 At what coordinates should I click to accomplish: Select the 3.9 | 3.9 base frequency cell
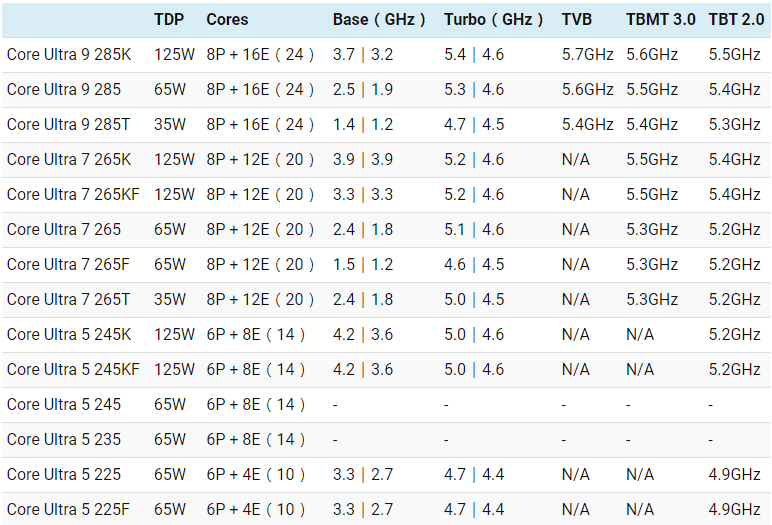[x=363, y=159]
